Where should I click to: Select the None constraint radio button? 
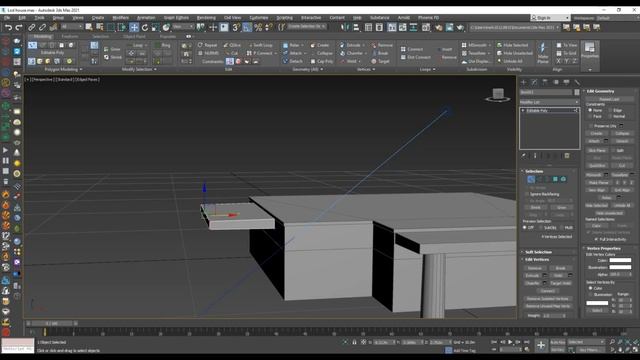(590, 110)
